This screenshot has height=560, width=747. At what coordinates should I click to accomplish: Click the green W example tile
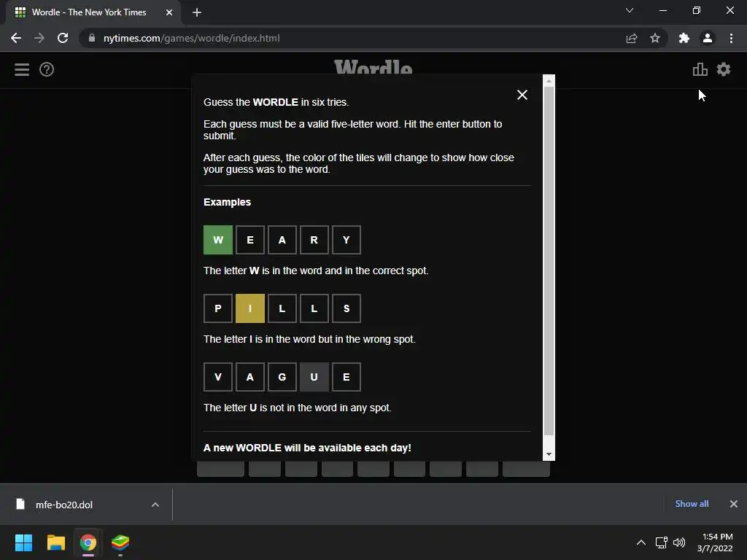click(x=218, y=240)
